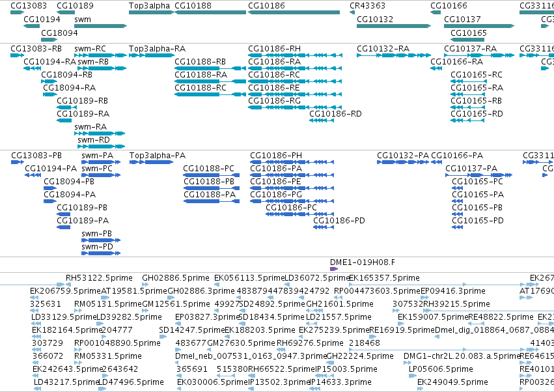Click the purple DME1-019H08.F feature arrow
This screenshot has width=554, height=392.
coord(334,269)
